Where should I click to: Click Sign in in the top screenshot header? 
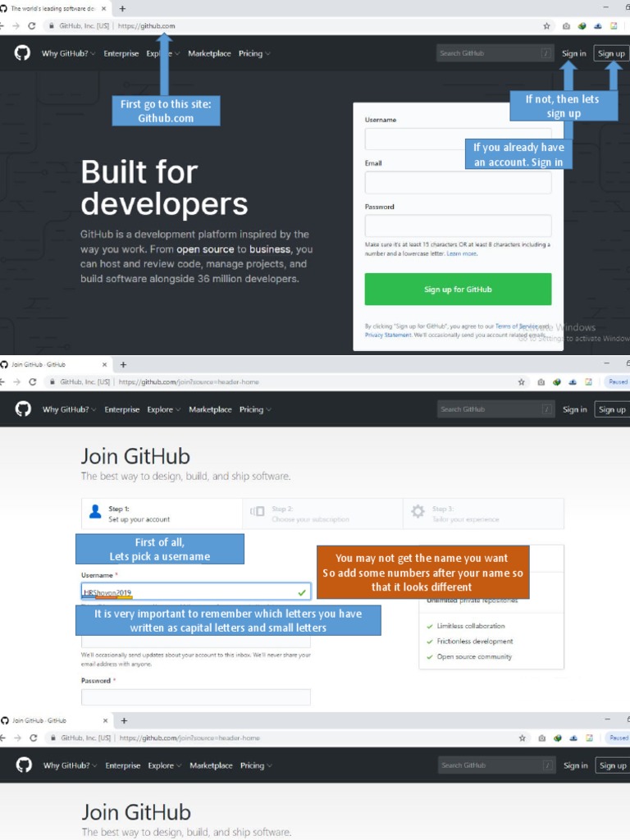(573, 53)
